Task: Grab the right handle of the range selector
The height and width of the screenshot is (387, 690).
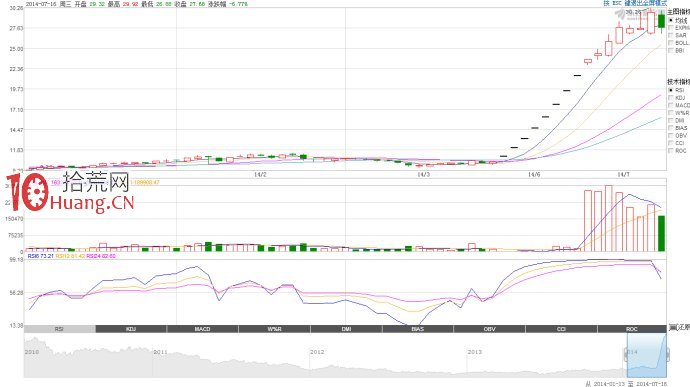Action: click(668, 354)
